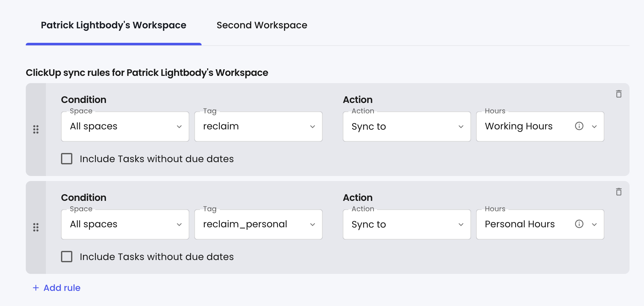Open Tag dropdown showing reclaim
The width and height of the screenshot is (644, 306).
click(258, 127)
